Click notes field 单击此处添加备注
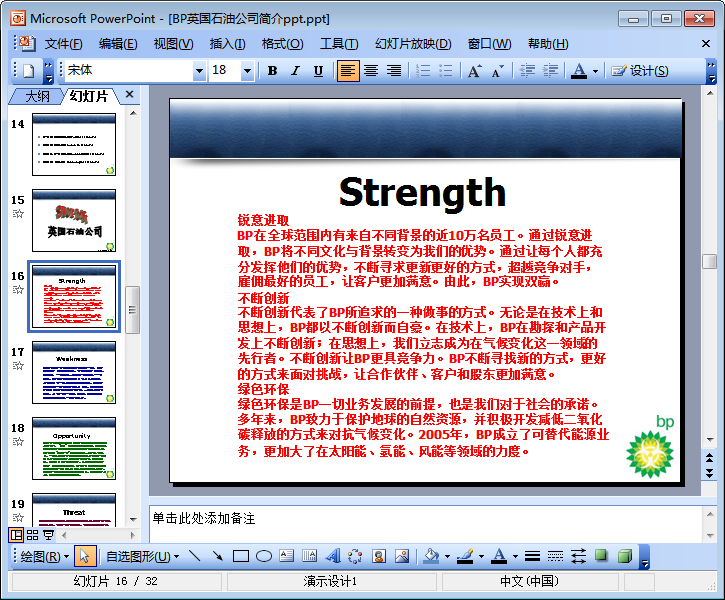725x600 pixels. point(425,524)
